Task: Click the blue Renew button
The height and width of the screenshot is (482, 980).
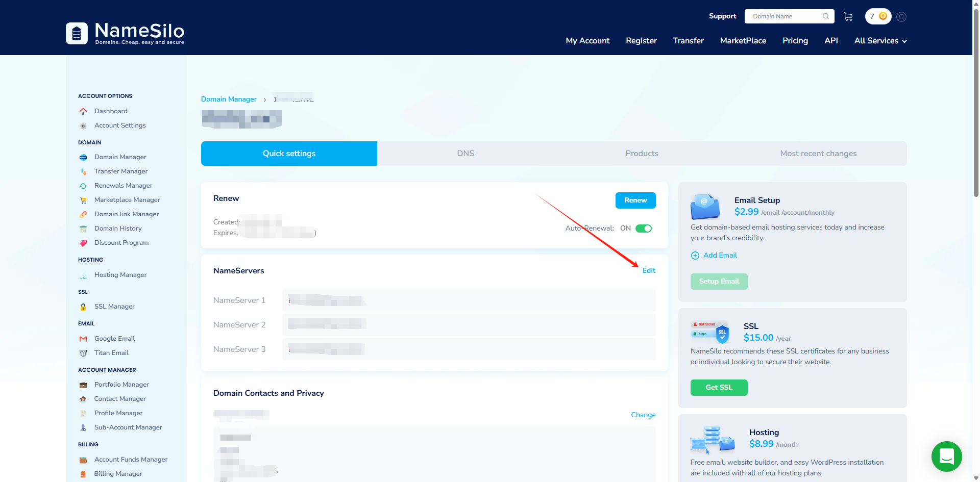Action: pyautogui.click(x=635, y=200)
